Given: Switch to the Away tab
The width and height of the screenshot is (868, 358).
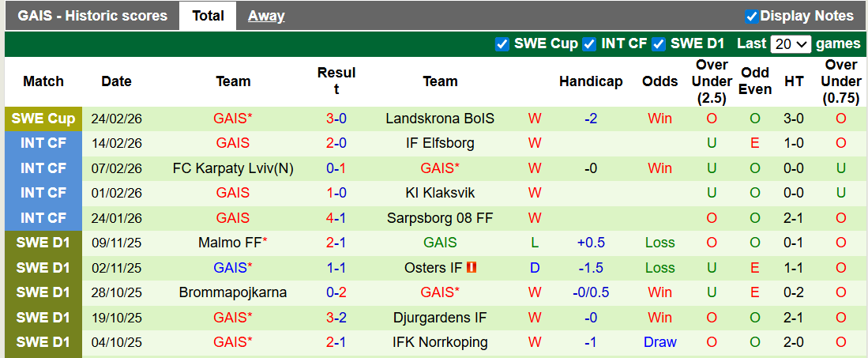Looking at the screenshot, I should coord(266,16).
